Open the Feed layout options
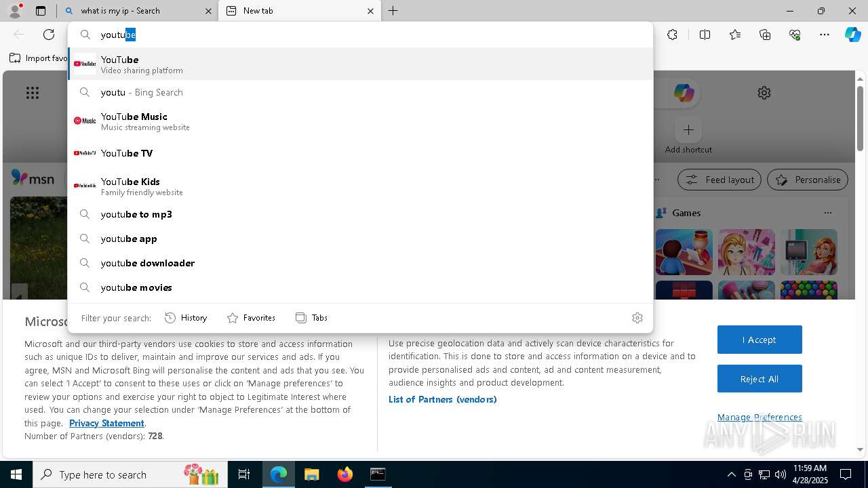 click(x=719, y=180)
